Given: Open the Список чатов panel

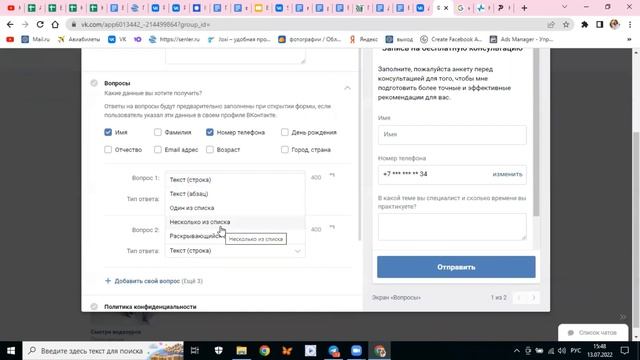Looking at the screenshot, I should point(593,333).
